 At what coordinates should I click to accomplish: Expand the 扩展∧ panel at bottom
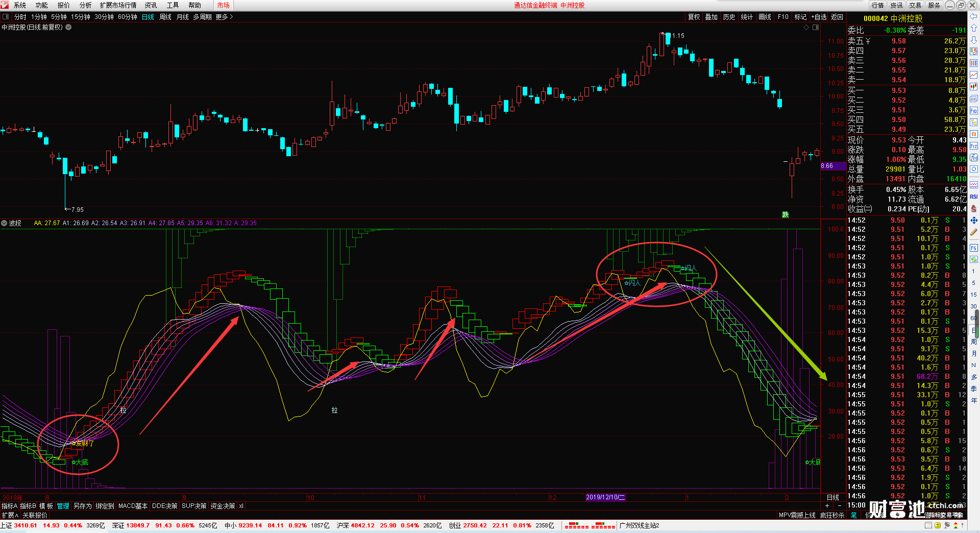pos(10,515)
